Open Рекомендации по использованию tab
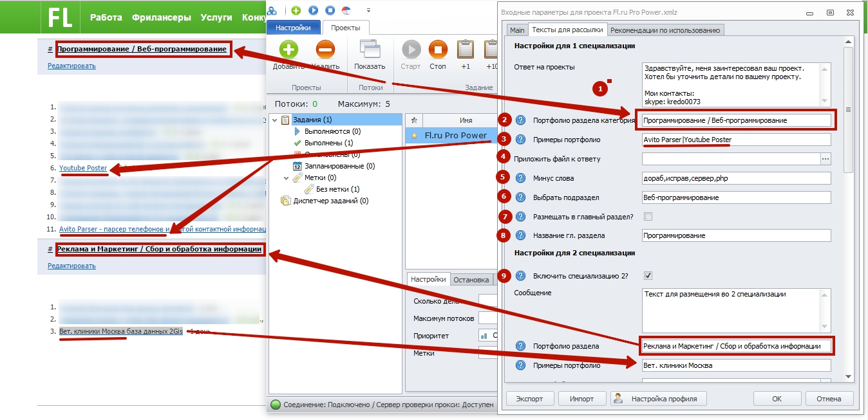The image size is (868, 420). pyautogui.click(x=666, y=30)
